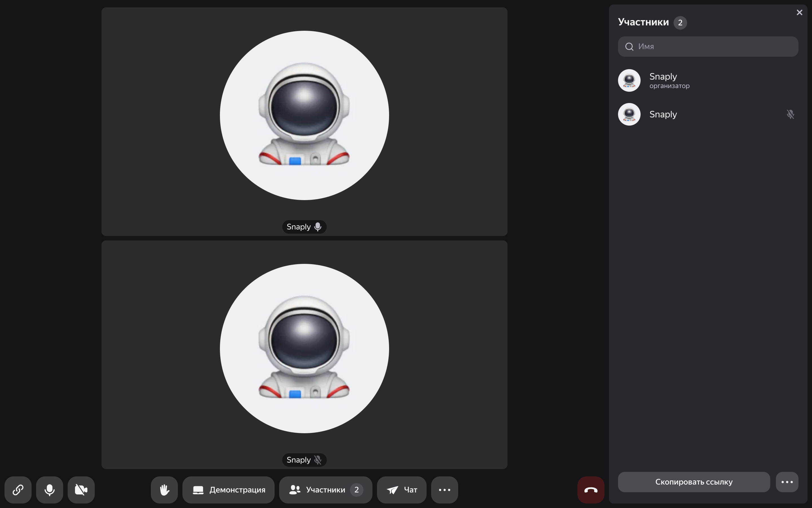
Task: Close the Участники side panel
Action: point(799,12)
